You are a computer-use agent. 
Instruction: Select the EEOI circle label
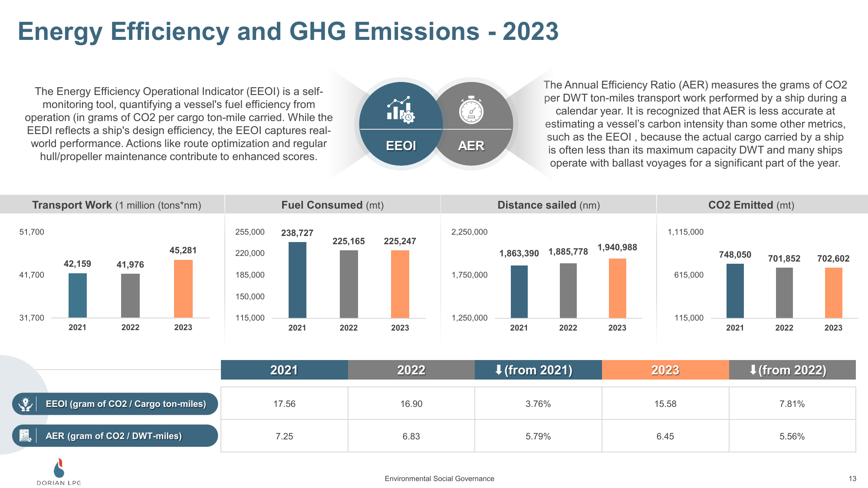click(x=401, y=146)
